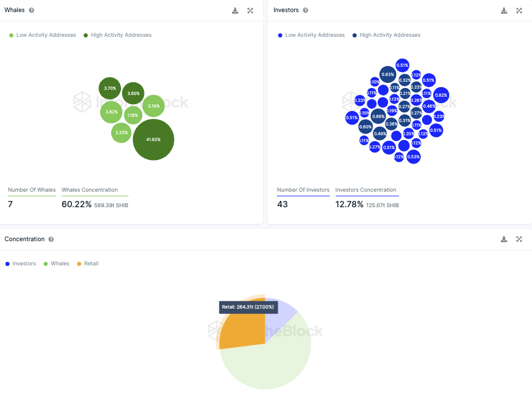The height and width of the screenshot is (411, 532).
Task: Select the 0.46% investor bubble
Action: tap(429, 106)
